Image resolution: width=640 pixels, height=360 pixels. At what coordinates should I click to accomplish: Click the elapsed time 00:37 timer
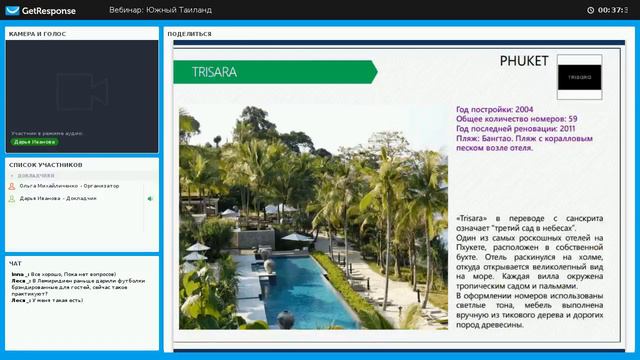[x=613, y=10]
